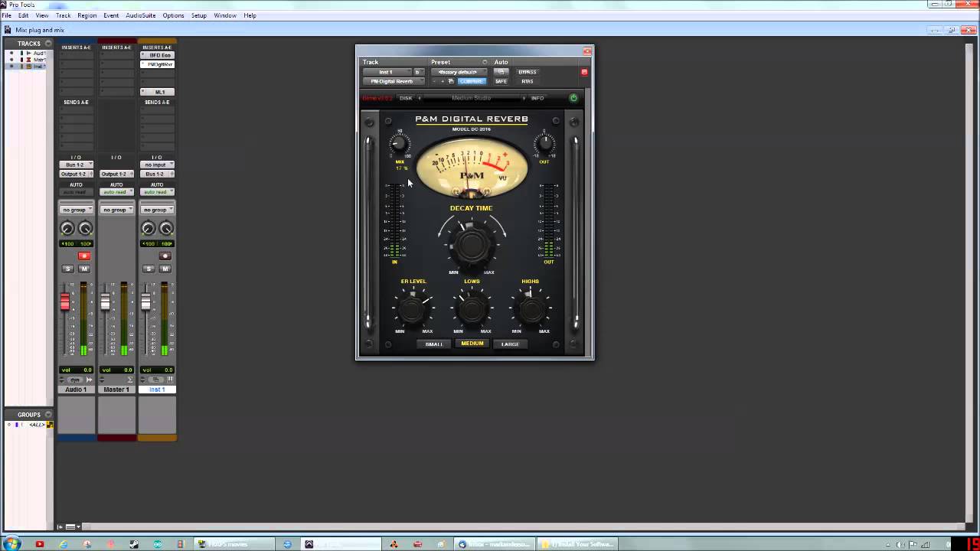Open Audio 1 input Bus 1-2 selector

(76, 165)
